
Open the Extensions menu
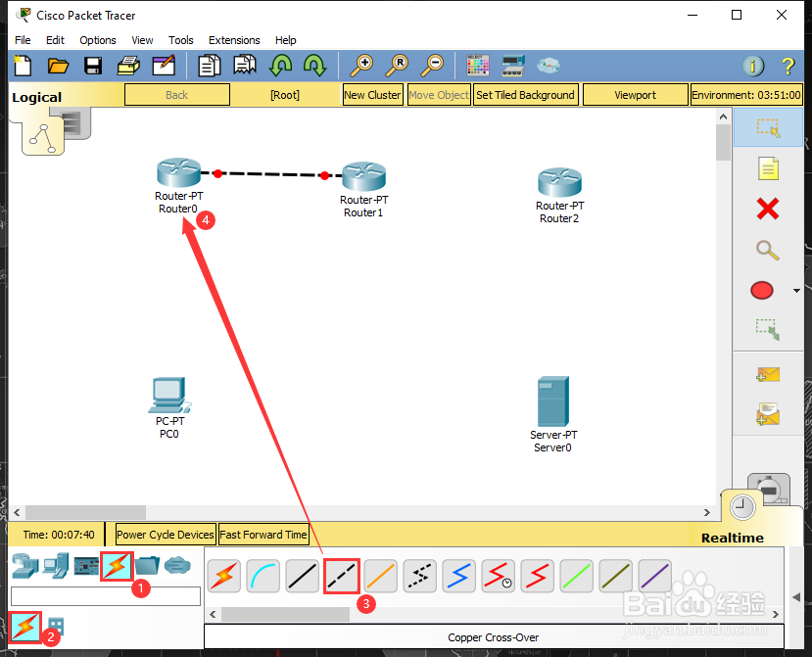pos(234,40)
